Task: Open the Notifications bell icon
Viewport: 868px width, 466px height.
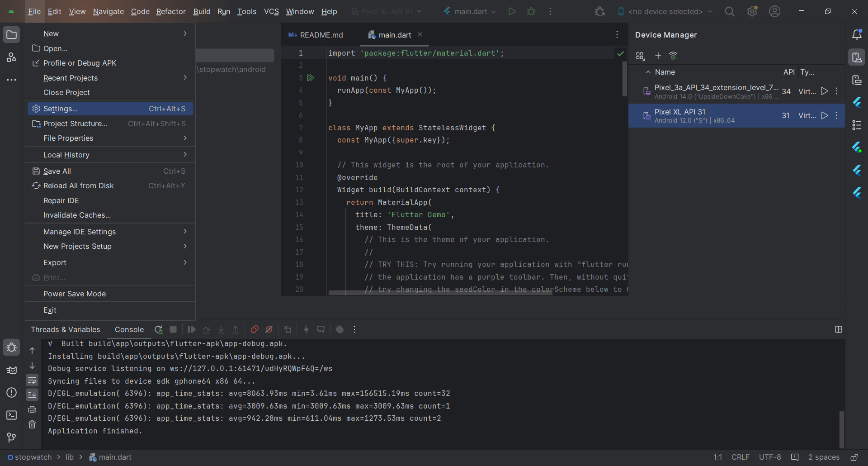Action: coord(857,34)
